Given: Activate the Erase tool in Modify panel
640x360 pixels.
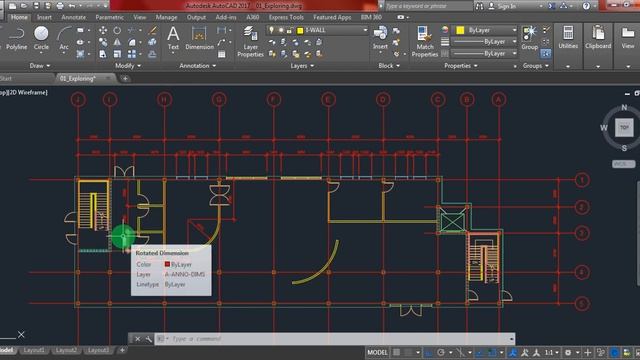Looking at the screenshot, I should coord(153,31).
